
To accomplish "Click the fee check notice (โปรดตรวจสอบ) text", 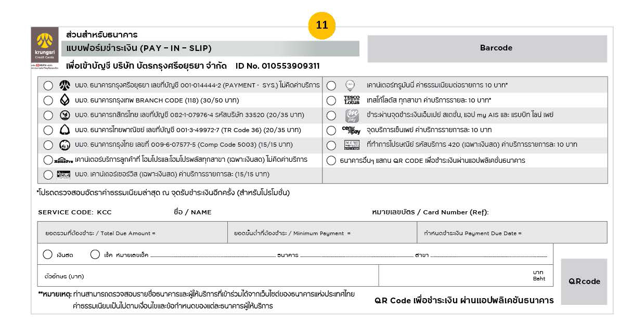I will [163, 192].
